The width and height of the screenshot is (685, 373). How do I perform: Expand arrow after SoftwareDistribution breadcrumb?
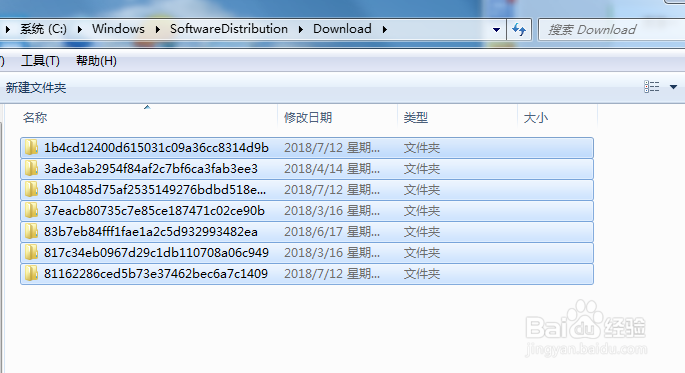point(301,29)
